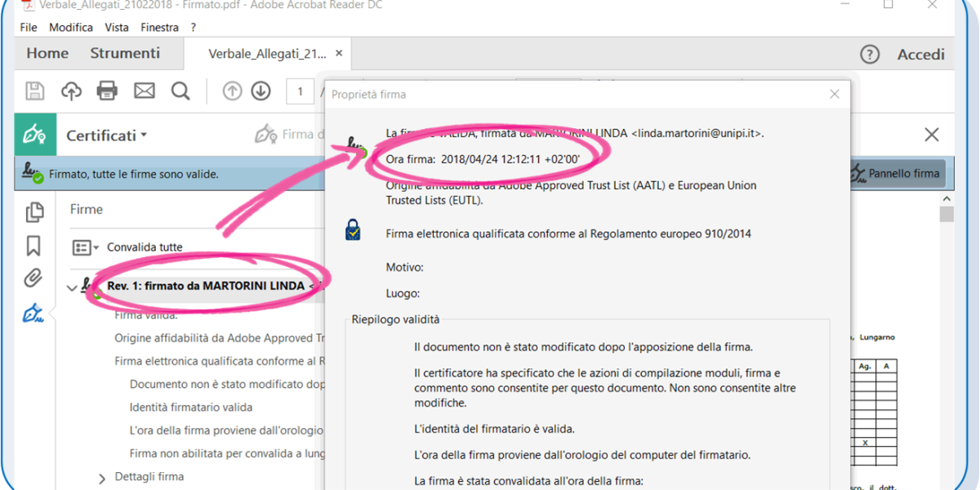Click the help question mark icon
The width and height of the screenshot is (980, 490).
pos(870,54)
